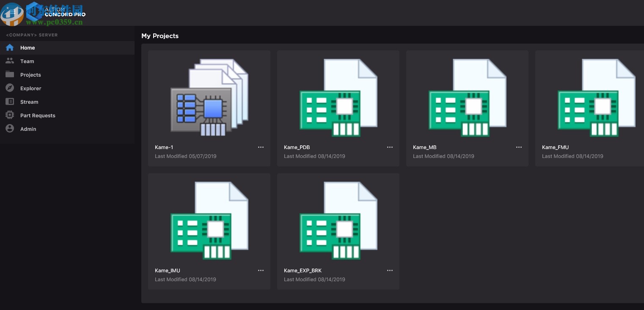The image size is (644, 310).
Task: Open the options menu for Kame-1
Action: pyautogui.click(x=261, y=147)
